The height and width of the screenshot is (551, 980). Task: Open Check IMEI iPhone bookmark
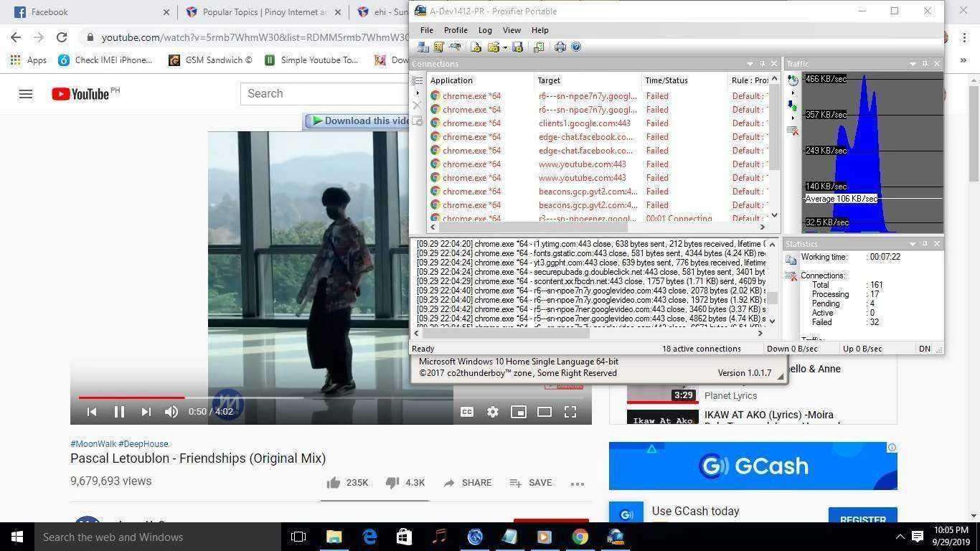point(105,60)
